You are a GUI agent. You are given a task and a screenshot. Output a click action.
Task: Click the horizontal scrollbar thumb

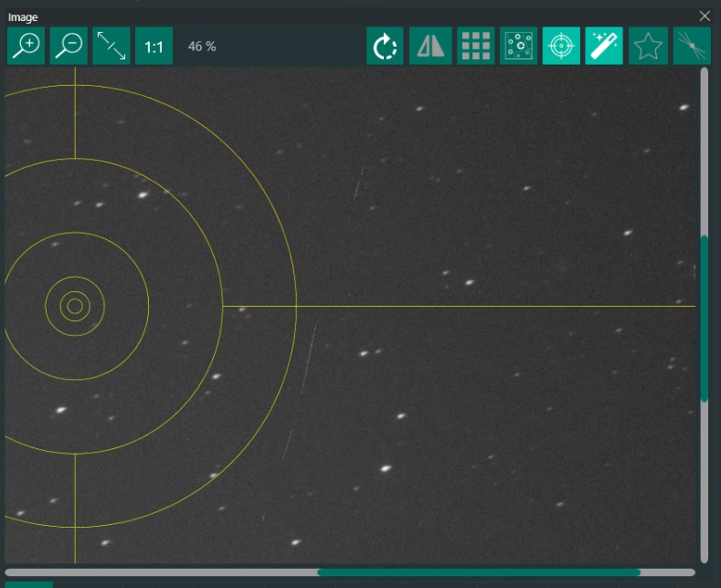[478, 572]
